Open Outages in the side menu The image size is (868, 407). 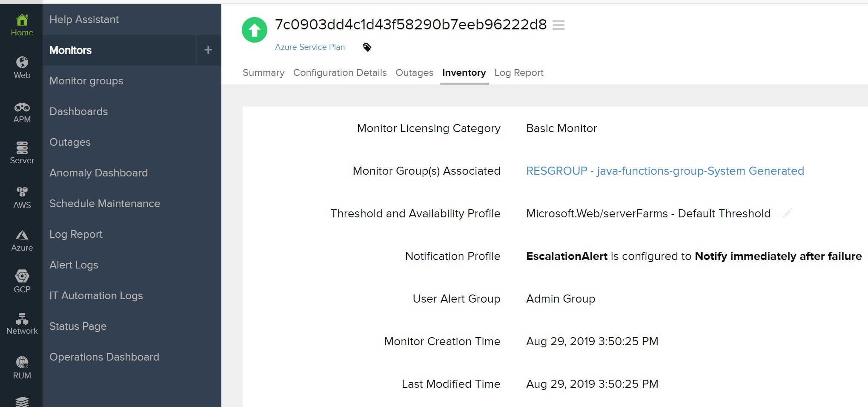click(x=70, y=142)
